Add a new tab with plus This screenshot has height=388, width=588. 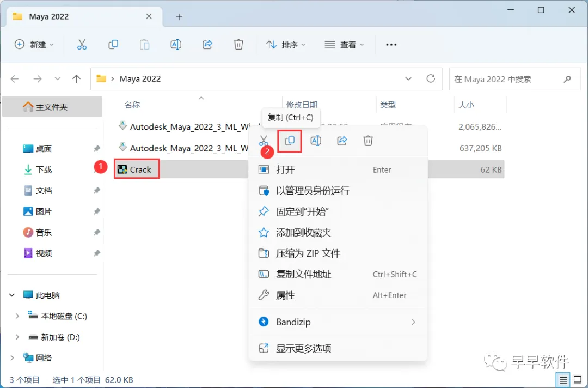[x=179, y=16]
